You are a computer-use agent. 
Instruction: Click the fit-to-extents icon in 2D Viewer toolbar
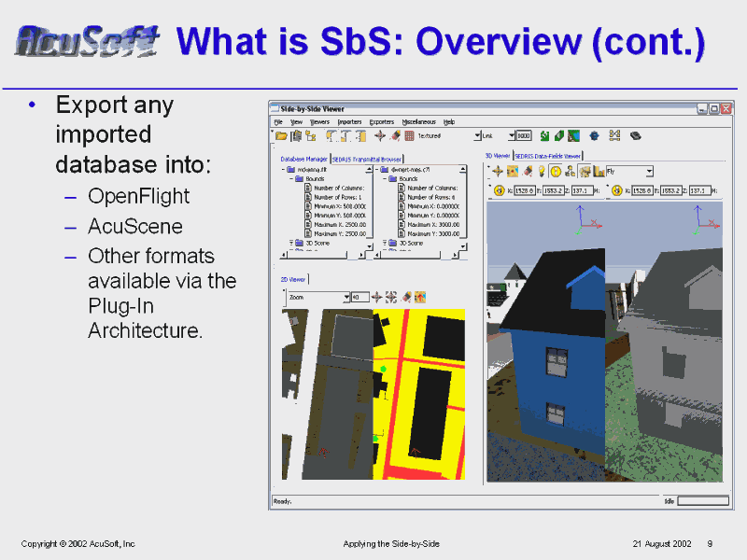point(391,297)
